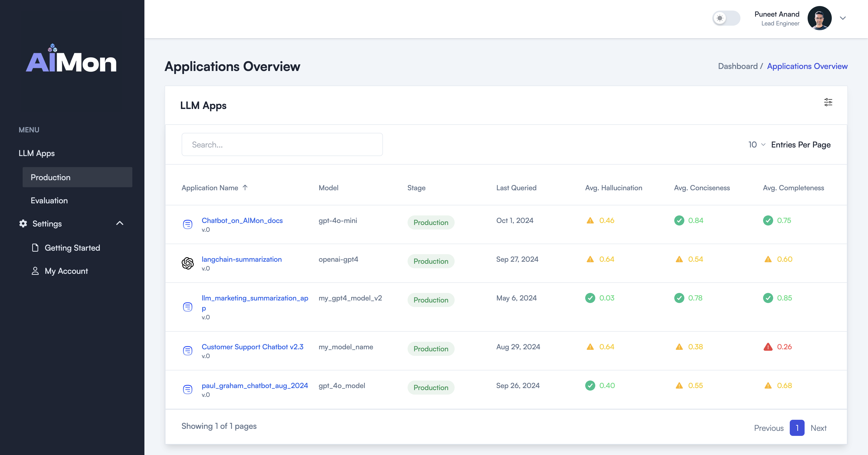Click the OpenAI logo beside langchain-summarization
The height and width of the screenshot is (455, 868).
tap(188, 263)
